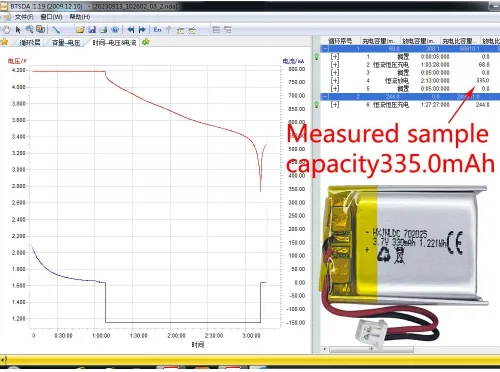Go to next with blue right arrow
Screen dimensions: 500x372
pyautogui.click(x=142, y=30)
